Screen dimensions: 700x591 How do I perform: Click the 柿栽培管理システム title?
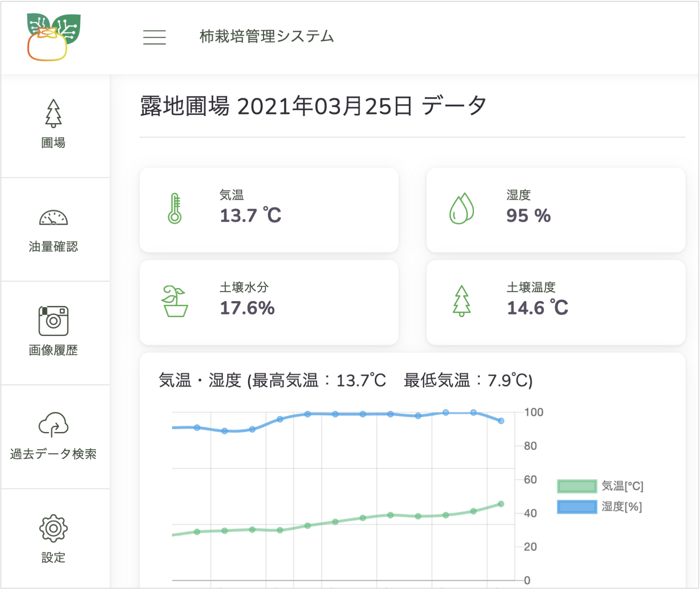pyautogui.click(x=267, y=37)
